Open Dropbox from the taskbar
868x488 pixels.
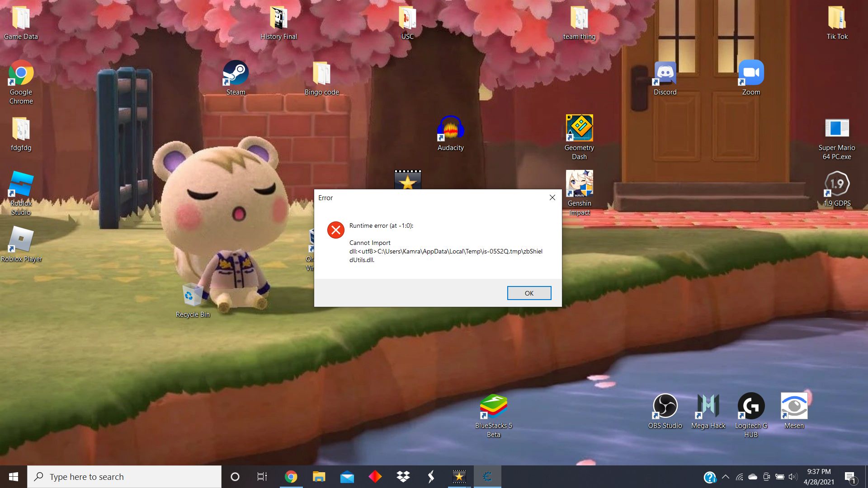403,477
